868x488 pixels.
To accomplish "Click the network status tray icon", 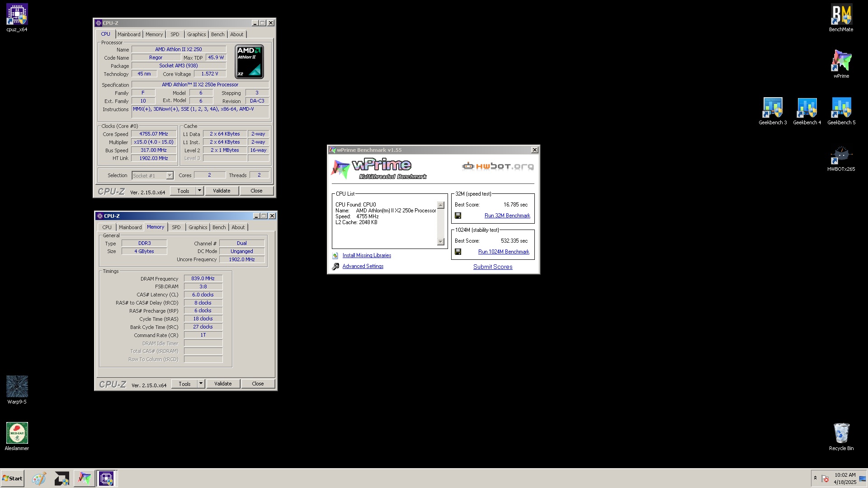I will coord(825,479).
